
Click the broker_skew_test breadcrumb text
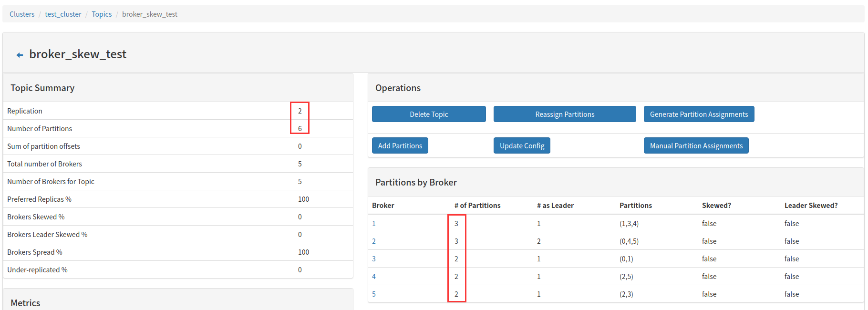150,14
